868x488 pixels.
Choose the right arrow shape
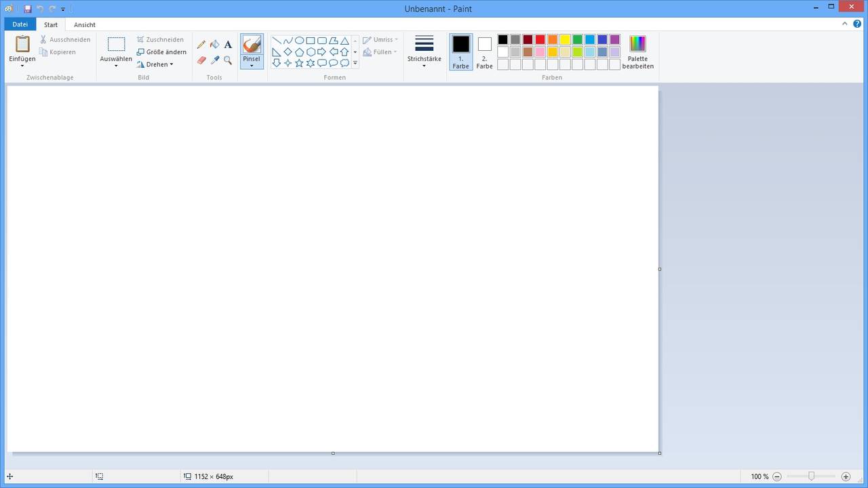(x=322, y=52)
